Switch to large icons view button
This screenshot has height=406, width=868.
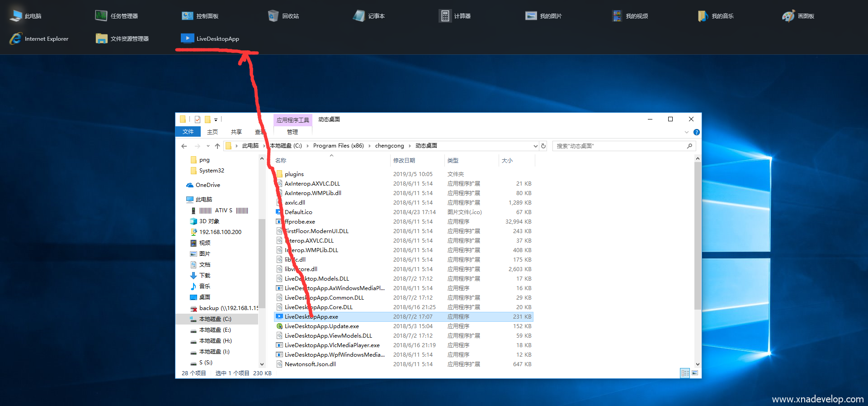(x=695, y=373)
